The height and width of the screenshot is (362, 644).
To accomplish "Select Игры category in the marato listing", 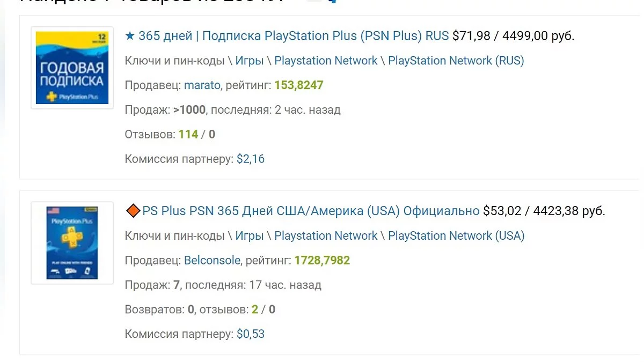I will (x=250, y=61).
